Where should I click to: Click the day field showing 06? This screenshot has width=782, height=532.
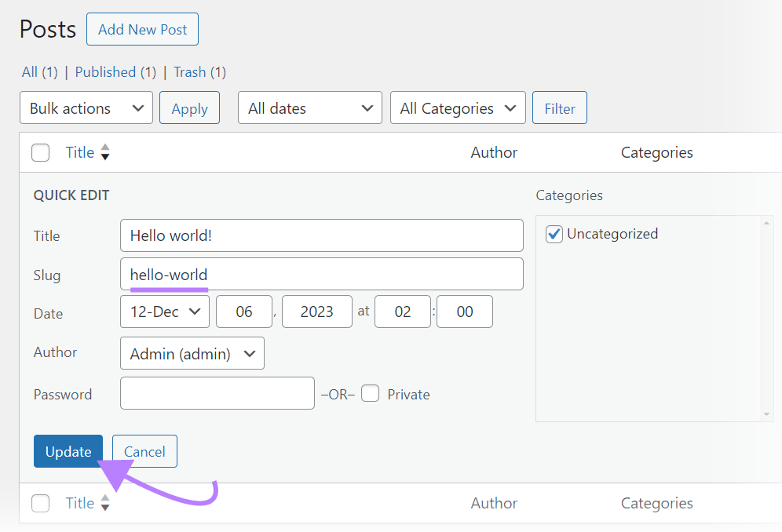click(244, 312)
